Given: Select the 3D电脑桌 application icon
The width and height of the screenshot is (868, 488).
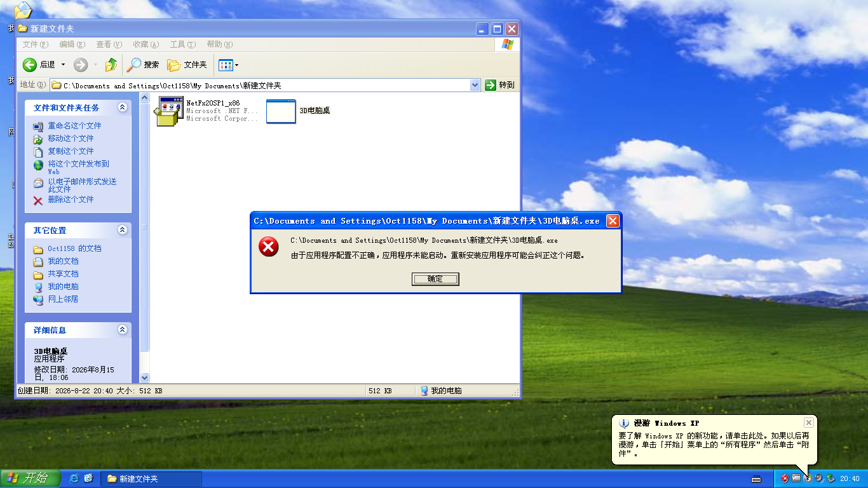Looking at the screenshot, I should 281,111.
